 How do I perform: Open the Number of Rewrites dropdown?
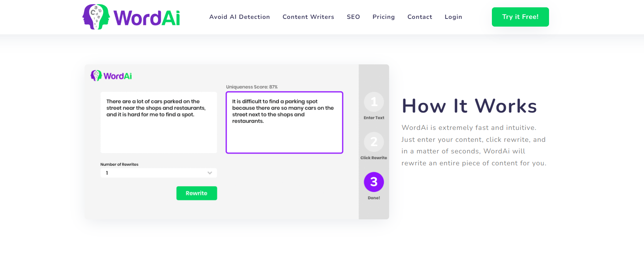click(159, 173)
